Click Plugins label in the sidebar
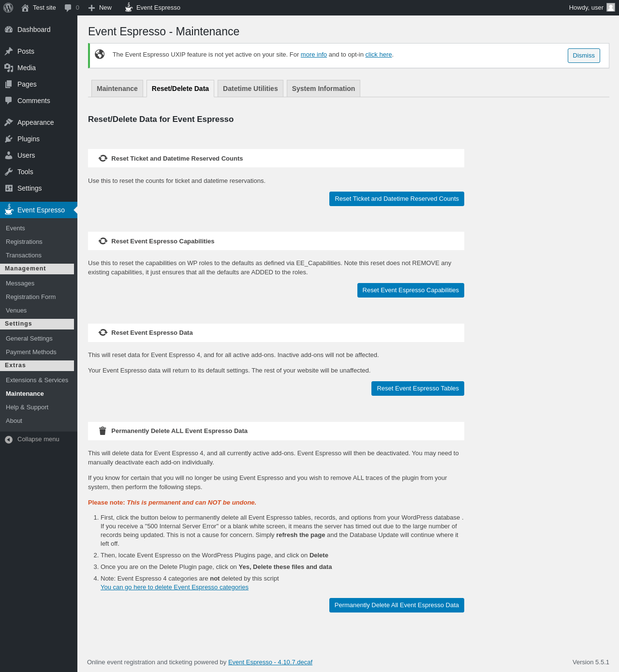The image size is (619, 672). pos(29,139)
